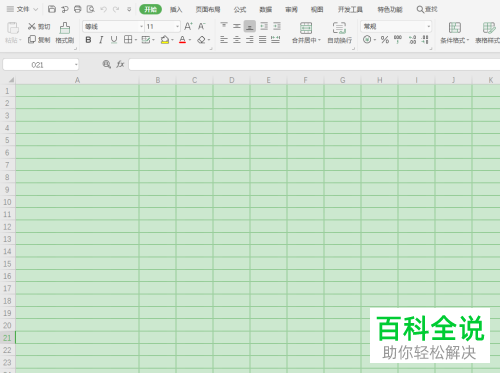The image size is (500, 373).
Task: Open the font size 11 dropdown
Action: 177,26
